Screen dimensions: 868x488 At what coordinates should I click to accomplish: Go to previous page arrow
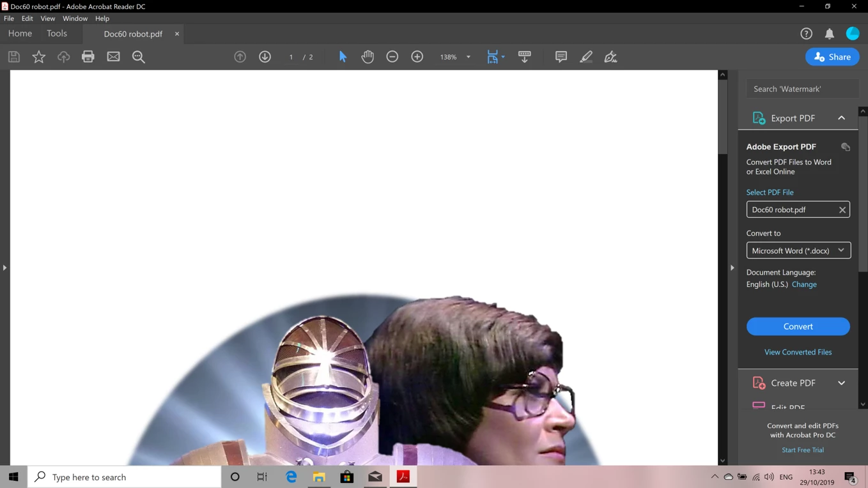[x=240, y=57]
